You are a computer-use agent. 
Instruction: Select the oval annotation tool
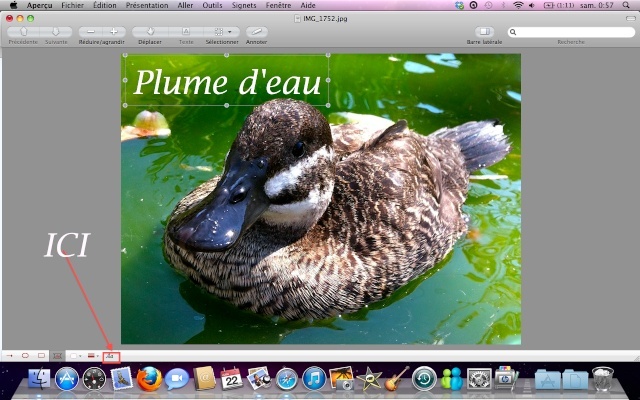25,356
